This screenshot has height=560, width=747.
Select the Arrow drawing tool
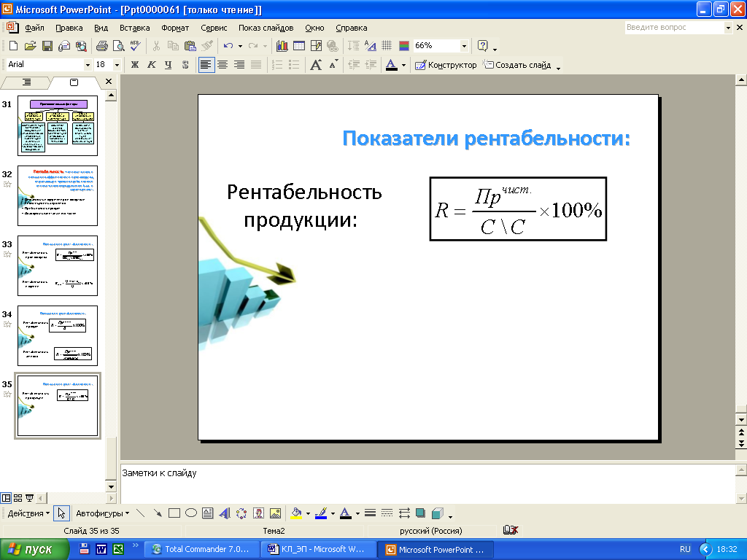click(158, 513)
